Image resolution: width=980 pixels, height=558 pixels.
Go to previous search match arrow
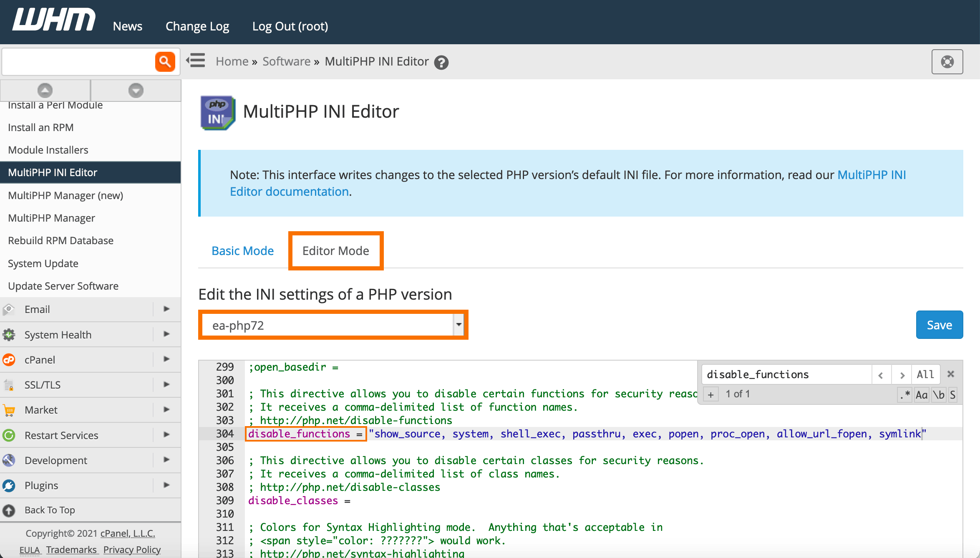pyautogui.click(x=881, y=375)
